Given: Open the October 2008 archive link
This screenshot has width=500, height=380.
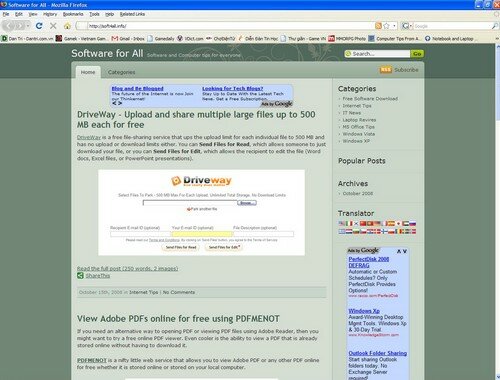Looking at the screenshot, I should (358, 193).
